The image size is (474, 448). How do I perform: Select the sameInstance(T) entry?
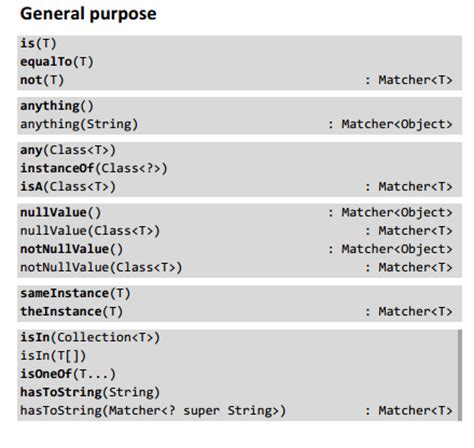[75, 293]
